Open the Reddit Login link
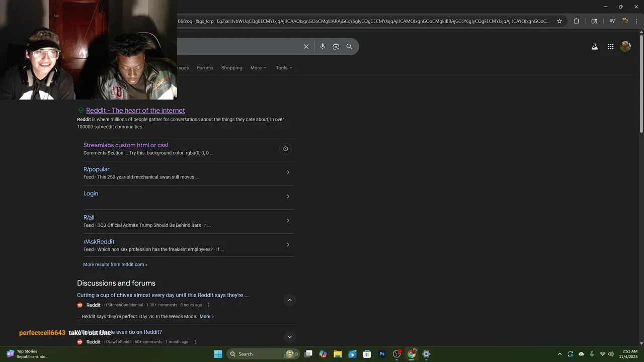 pyautogui.click(x=91, y=194)
